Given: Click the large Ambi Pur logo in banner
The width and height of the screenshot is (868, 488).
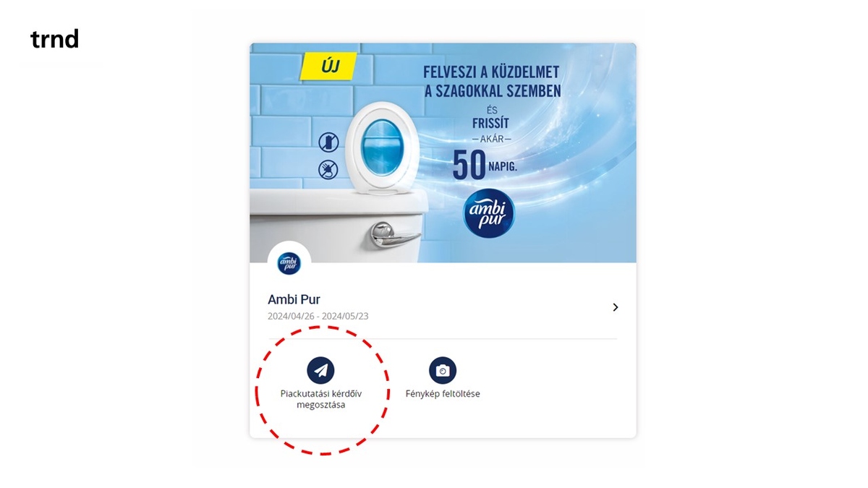Looking at the screenshot, I should pos(489,213).
